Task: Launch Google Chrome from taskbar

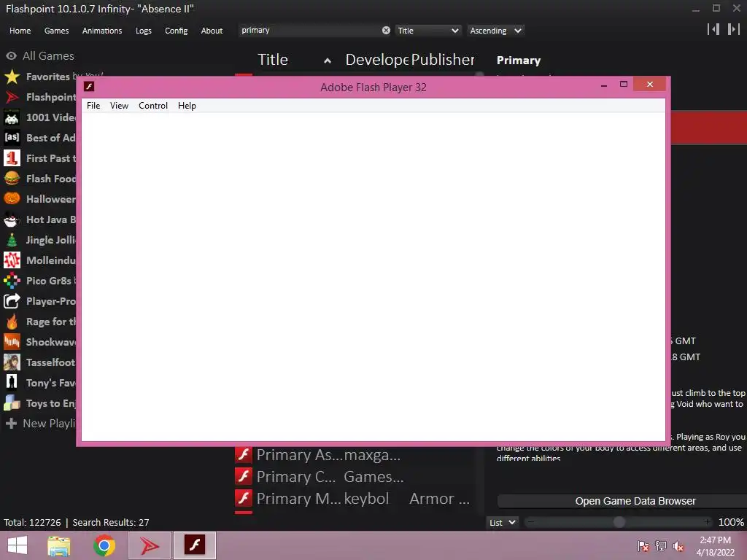Action: pos(104,545)
